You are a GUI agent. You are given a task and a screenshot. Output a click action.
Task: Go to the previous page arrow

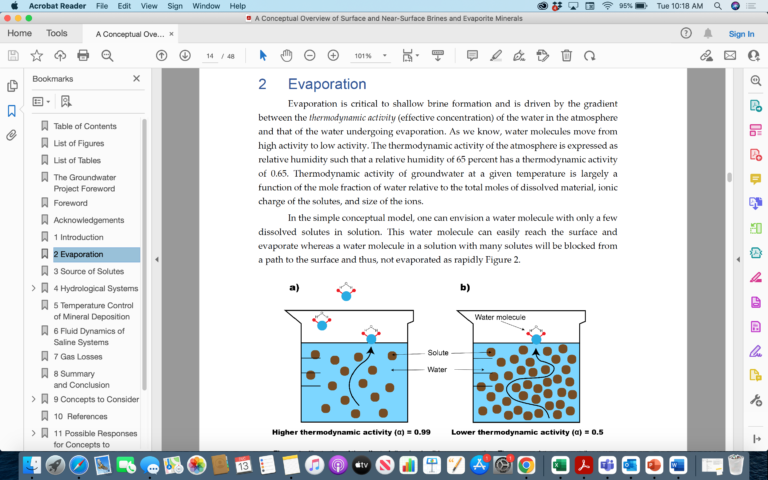click(161, 55)
